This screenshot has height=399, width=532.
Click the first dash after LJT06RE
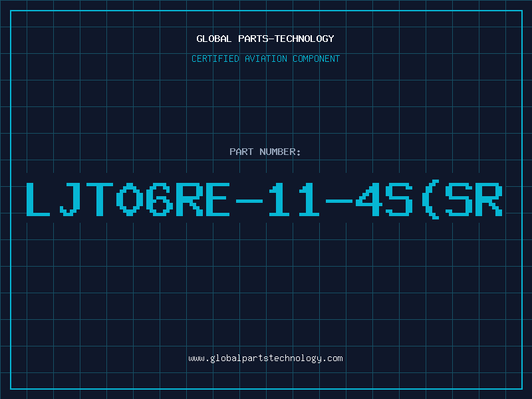click(x=249, y=201)
